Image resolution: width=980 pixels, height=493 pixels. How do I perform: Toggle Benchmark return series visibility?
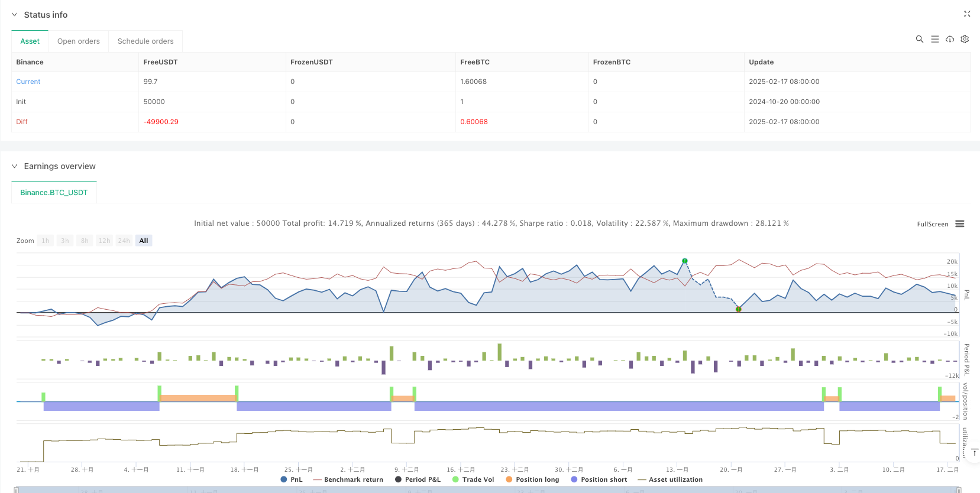click(348, 479)
